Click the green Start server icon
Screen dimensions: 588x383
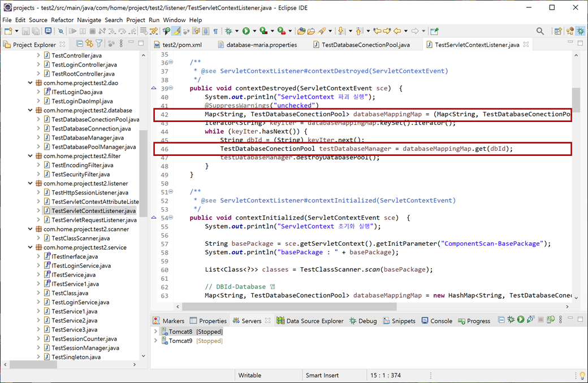[521, 320]
